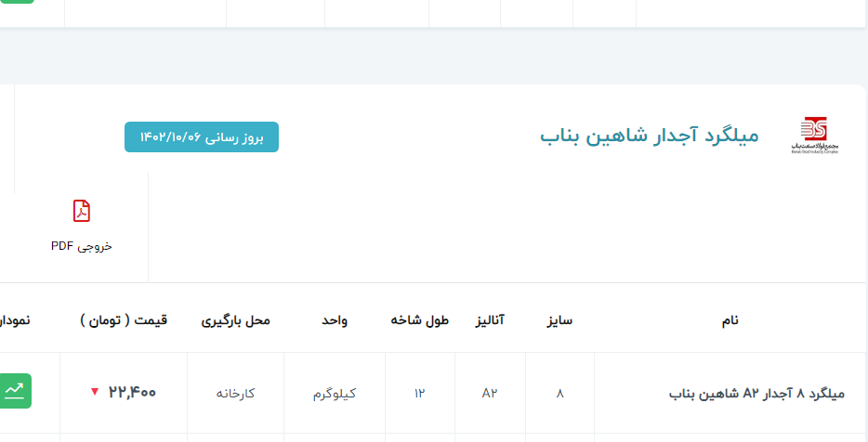Screen dimensions: 868x442
Task: Open the green price chart icon
Action: 15,391
